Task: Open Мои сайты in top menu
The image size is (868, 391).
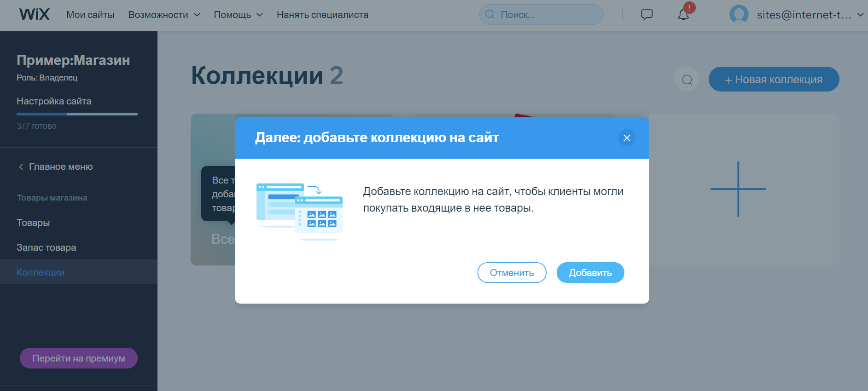Action: pos(90,15)
